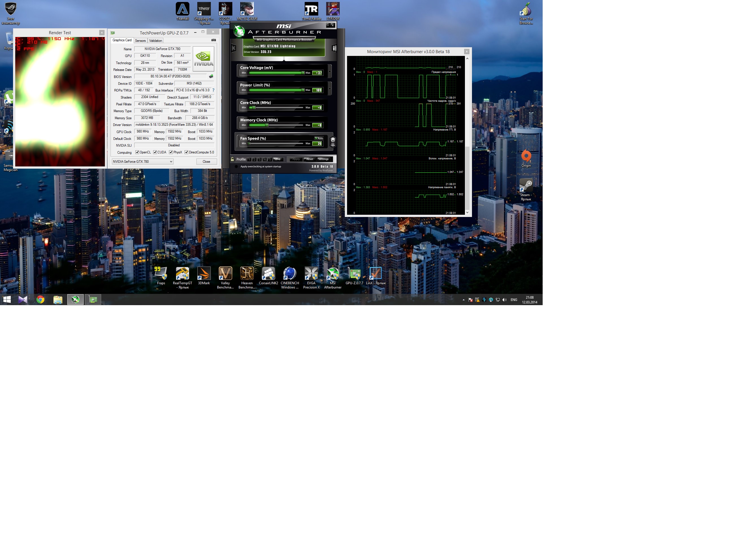Viewport: 747px width, 560px height.
Task: Open the ENG language indicator in the tray
Action: coord(514,300)
